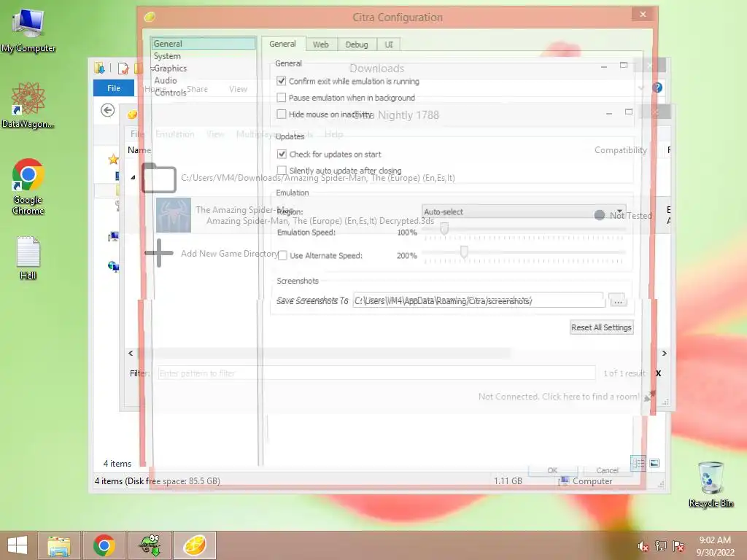Open the network tray icon

pos(661,546)
